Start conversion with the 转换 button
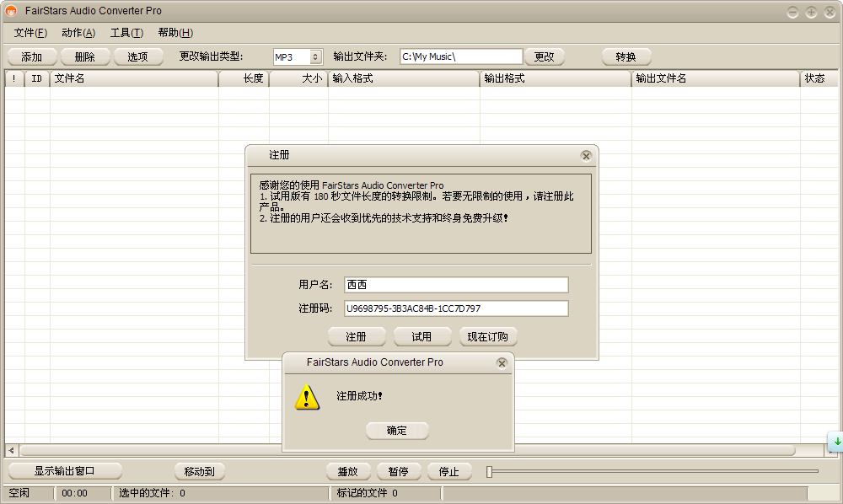Image resolution: width=843 pixels, height=504 pixels. (626, 57)
